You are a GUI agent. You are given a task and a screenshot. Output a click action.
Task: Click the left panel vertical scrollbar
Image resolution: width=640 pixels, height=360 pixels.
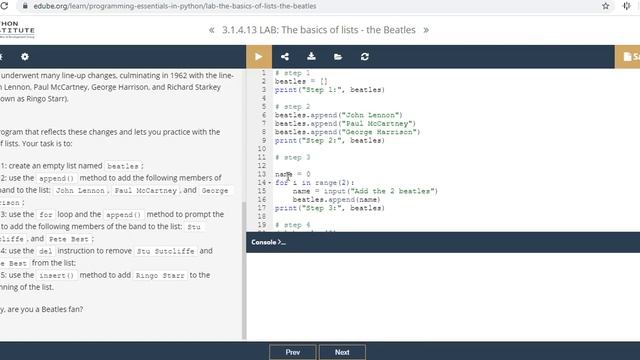click(x=244, y=270)
